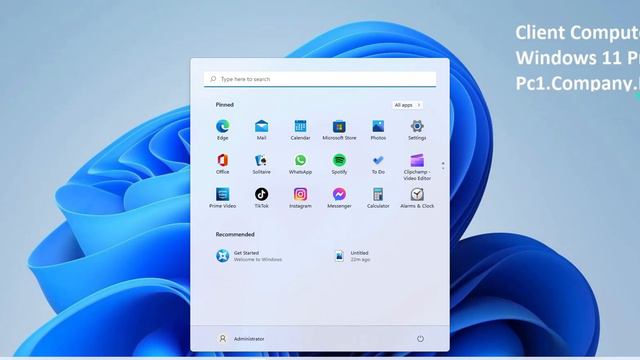Click the Power button icon
Viewport: 640px width, 360px height.
pos(420,338)
